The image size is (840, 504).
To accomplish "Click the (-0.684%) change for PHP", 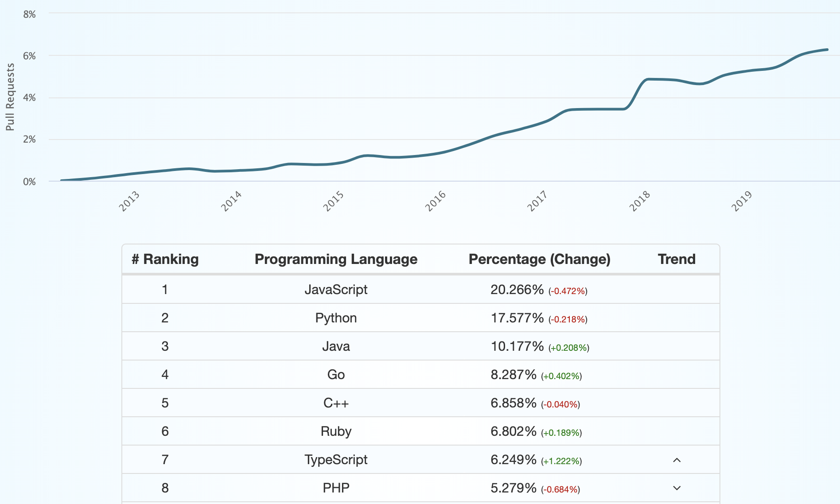I will click(560, 489).
